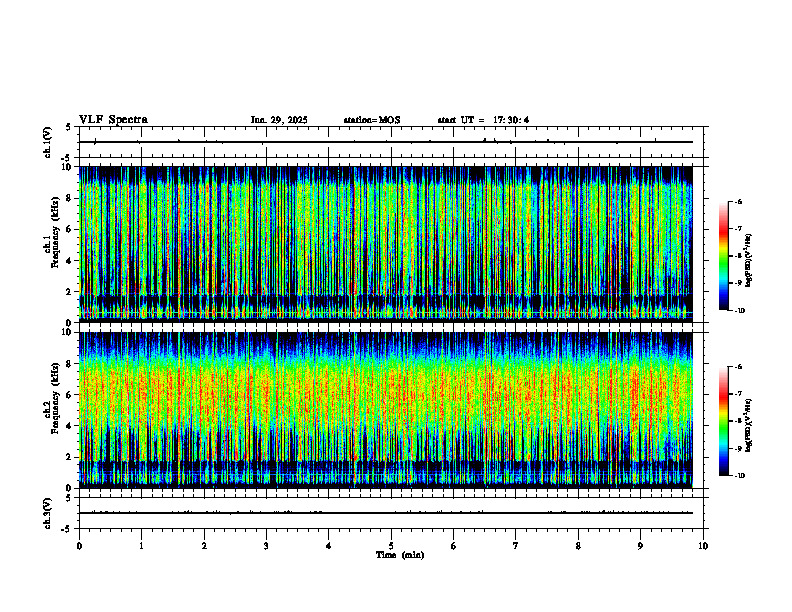Click time tick label "9" on x-axis
792x612 pixels.
coord(640,546)
